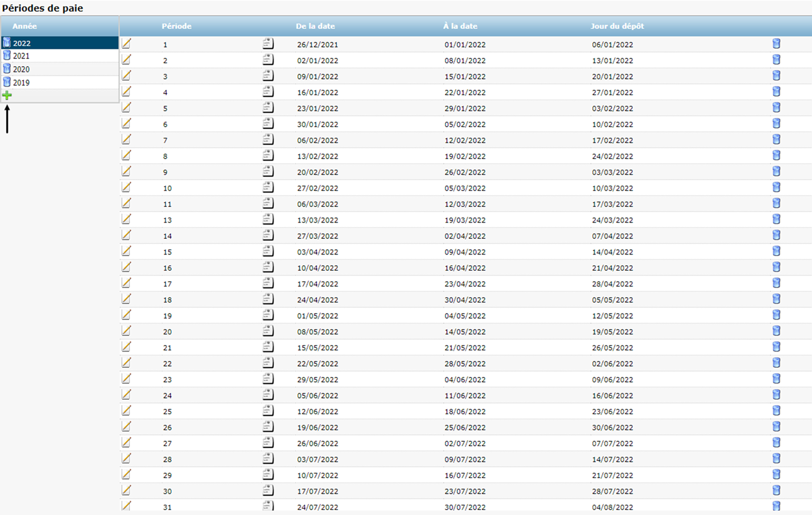Click the start date 26/12/2021
Screen dimensions: 812x515
(x=318, y=44)
